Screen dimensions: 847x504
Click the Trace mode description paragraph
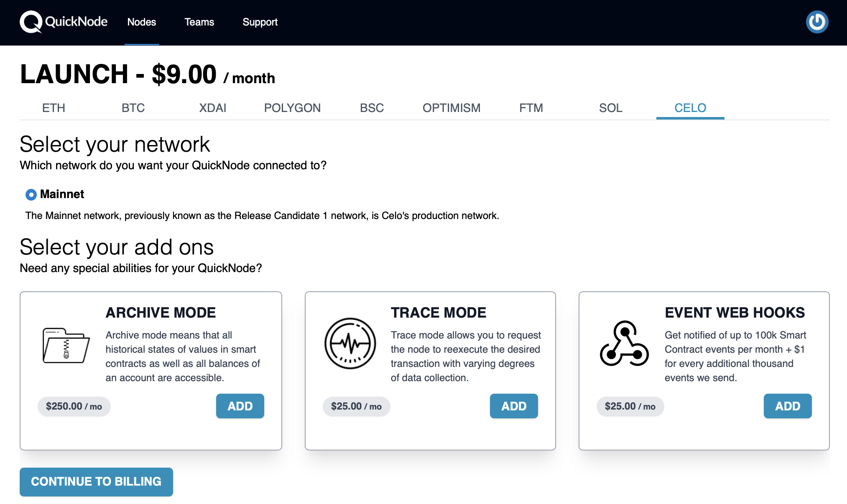[466, 356]
